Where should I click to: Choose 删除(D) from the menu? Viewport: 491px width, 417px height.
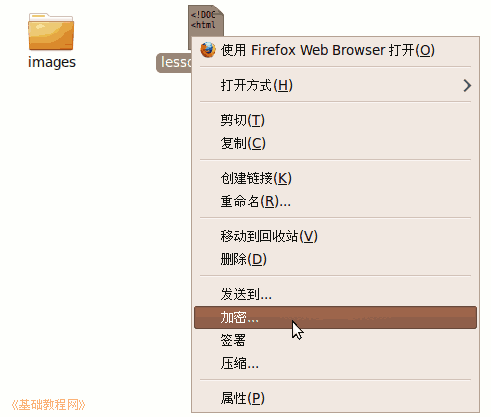(335, 259)
